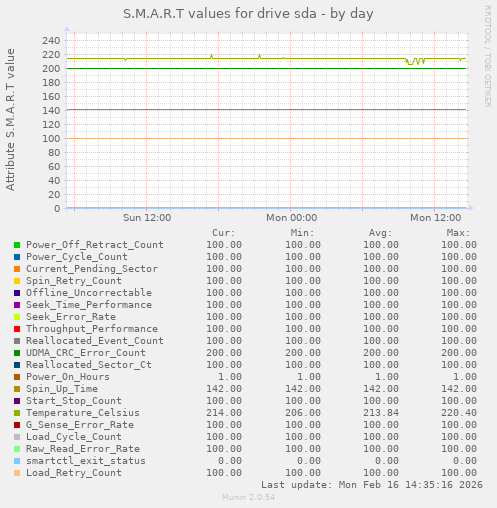Image resolution: width=497 pixels, height=508 pixels.
Task: Select the Seek_Time_Performance legend label
Action: [x=89, y=305]
